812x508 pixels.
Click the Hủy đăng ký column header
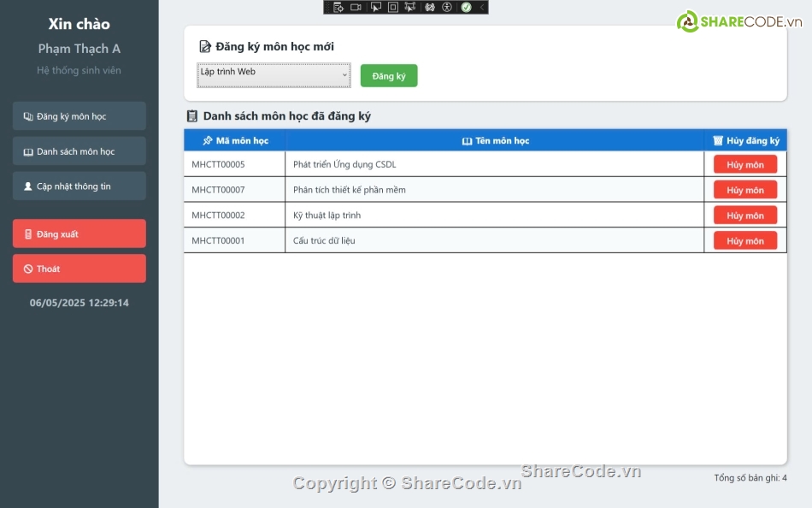click(745, 140)
